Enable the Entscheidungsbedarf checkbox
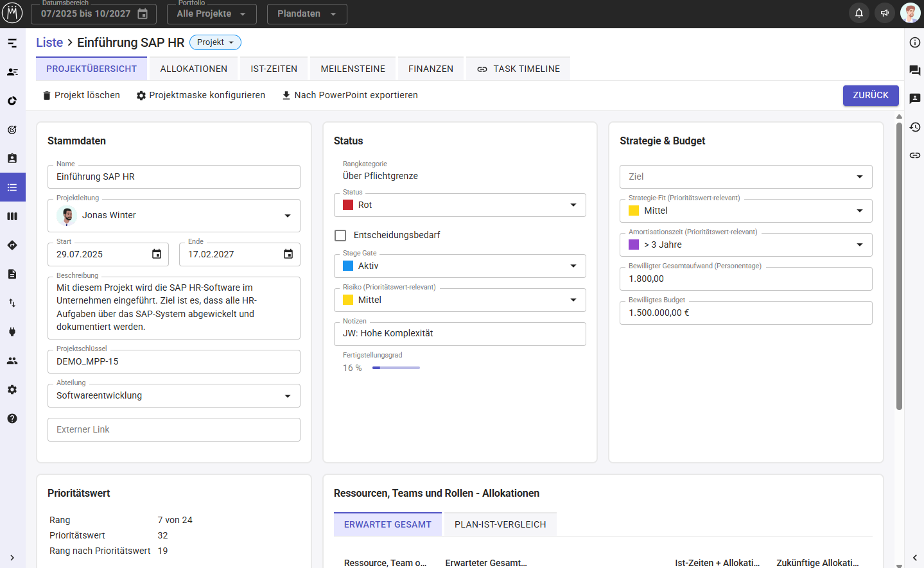The image size is (924, 568). pyautogui.click(x=340, y=236)
